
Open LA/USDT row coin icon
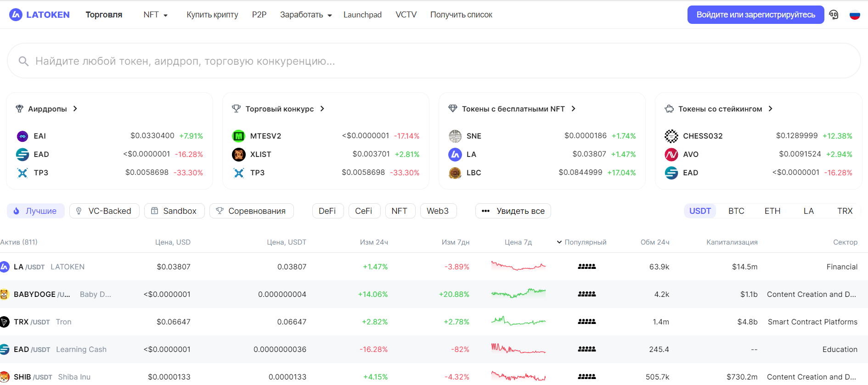(x=5, y=267)
